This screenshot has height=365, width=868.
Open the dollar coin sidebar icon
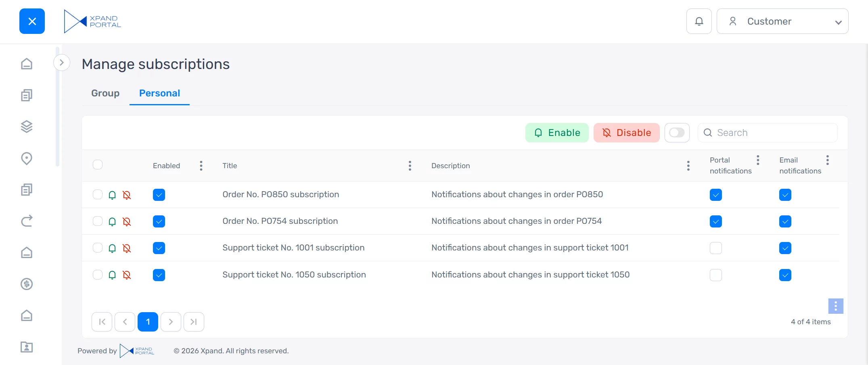point(27,284)
